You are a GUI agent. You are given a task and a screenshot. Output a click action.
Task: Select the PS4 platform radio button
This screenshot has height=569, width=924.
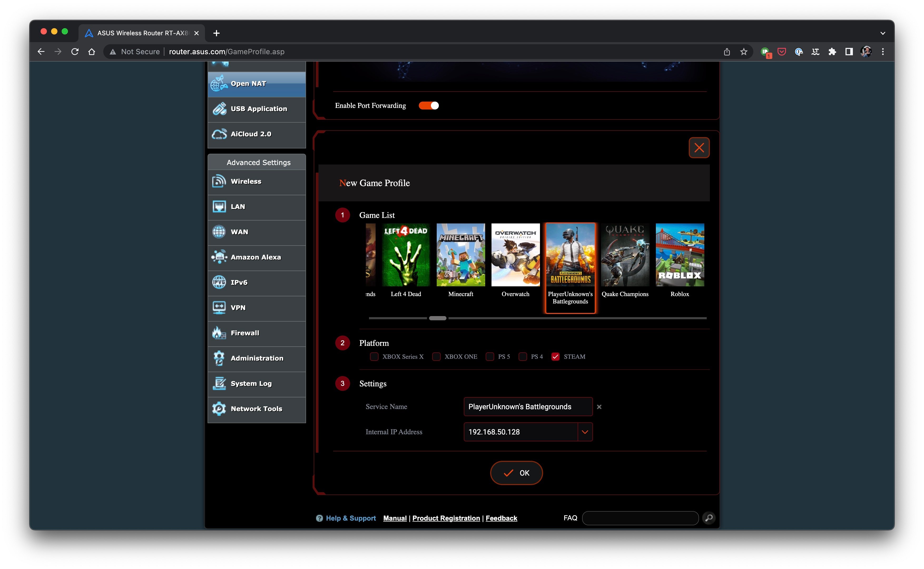point(522,357)
